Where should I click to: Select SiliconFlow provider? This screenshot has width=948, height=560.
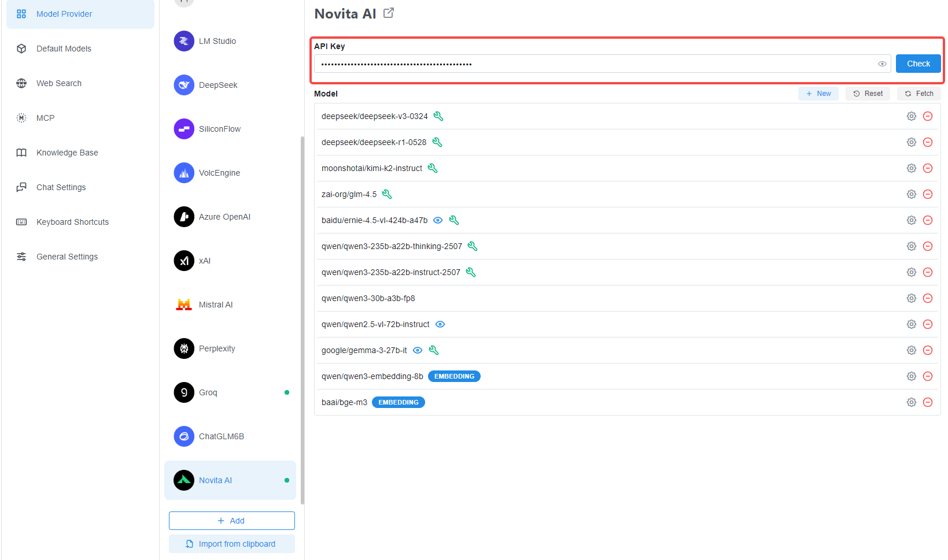230,129
